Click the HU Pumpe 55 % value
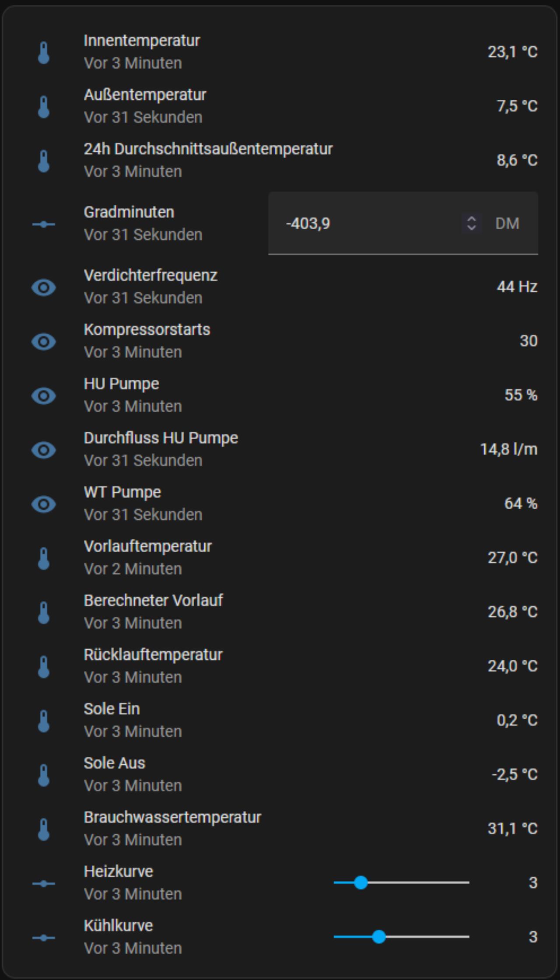The image size is (560, 980). (521, 395)
